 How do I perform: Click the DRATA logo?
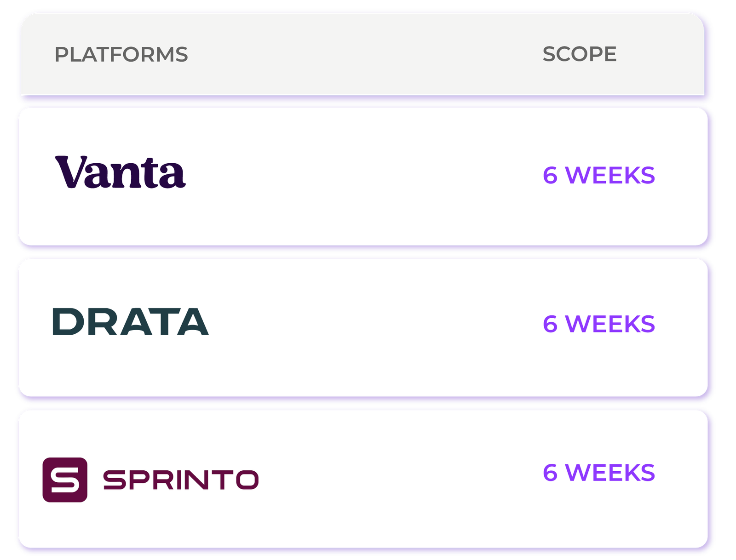(131, 321)
